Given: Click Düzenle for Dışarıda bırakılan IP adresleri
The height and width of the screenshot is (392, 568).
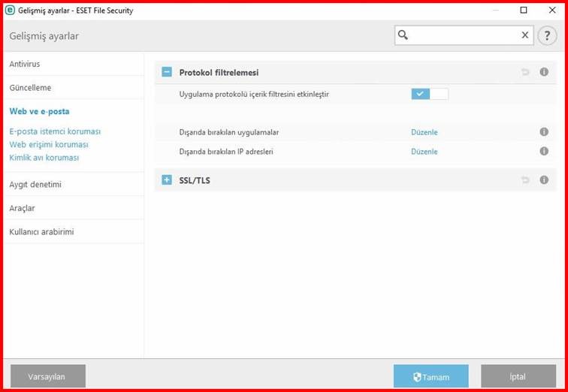Looking at the screenshot, I should click(424, 151).
